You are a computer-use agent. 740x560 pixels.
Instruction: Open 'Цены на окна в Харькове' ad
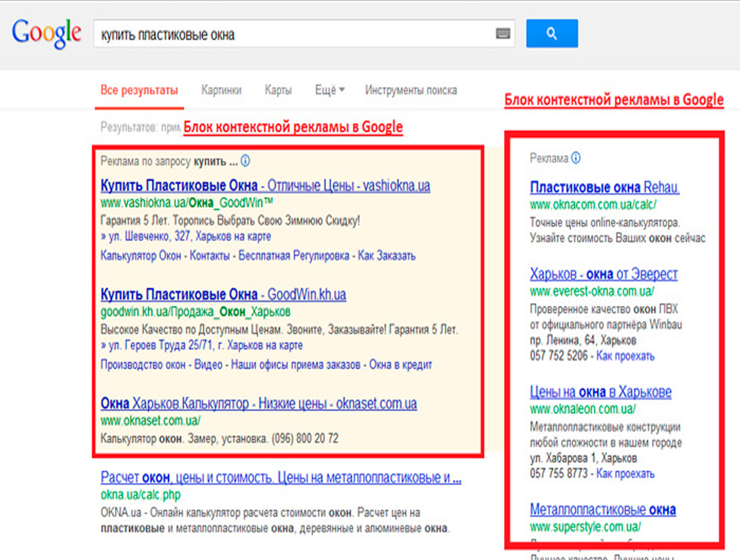(x=600, y=392)
